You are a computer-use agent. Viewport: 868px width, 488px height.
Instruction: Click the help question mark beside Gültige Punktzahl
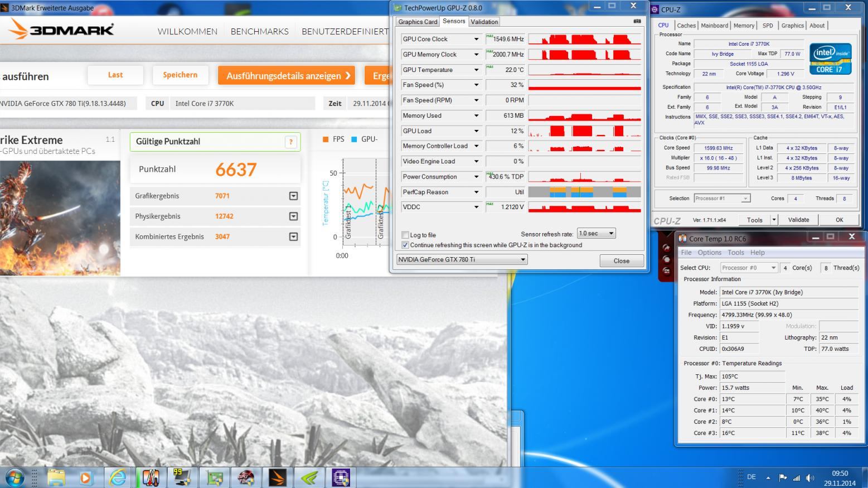point(290,142)
